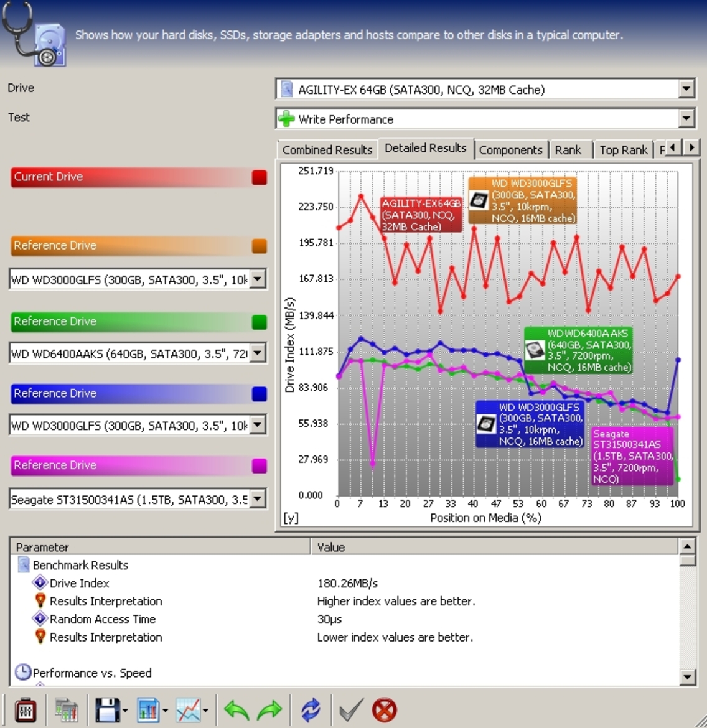Open the options icon with sliders in toolbar
The height and width of the screenshot is (728, 707).
coord(25,710)
